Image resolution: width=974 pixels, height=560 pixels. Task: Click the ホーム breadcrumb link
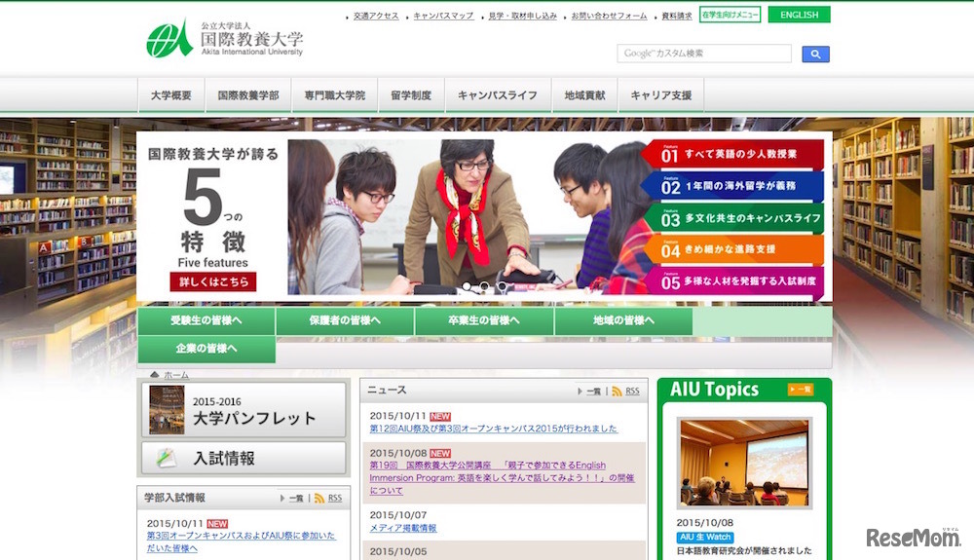coord(176,375)
